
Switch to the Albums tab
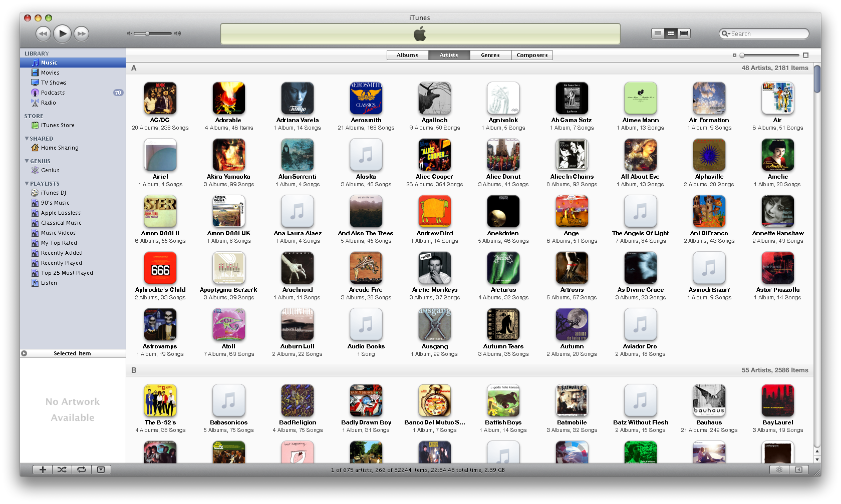click(407, 55)
